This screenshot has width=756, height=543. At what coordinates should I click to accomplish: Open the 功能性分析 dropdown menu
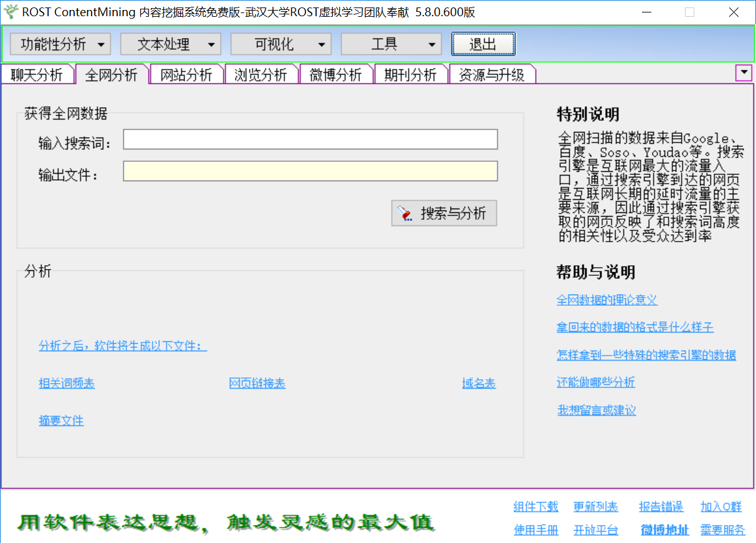click(60, 44)
